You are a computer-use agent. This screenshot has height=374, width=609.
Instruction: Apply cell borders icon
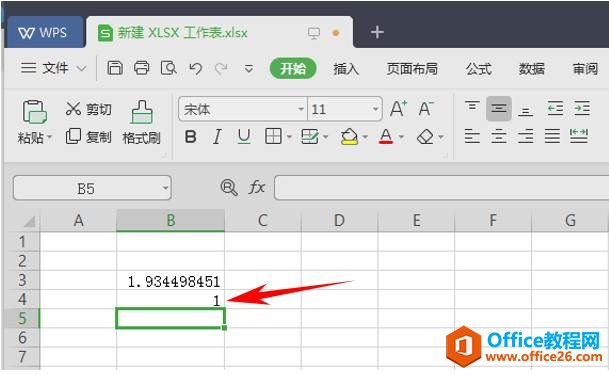click(273, 137)
